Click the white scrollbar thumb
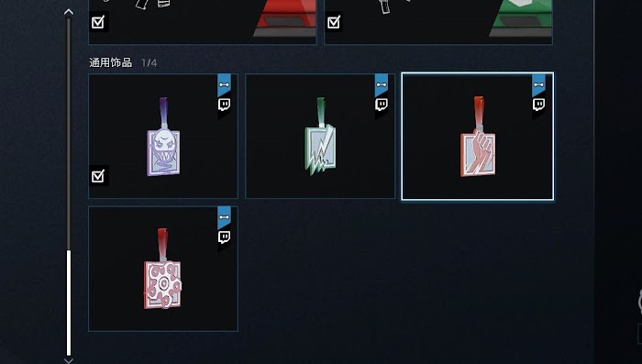The width and height of the screenshot is (642, 364). coord(69,303)
